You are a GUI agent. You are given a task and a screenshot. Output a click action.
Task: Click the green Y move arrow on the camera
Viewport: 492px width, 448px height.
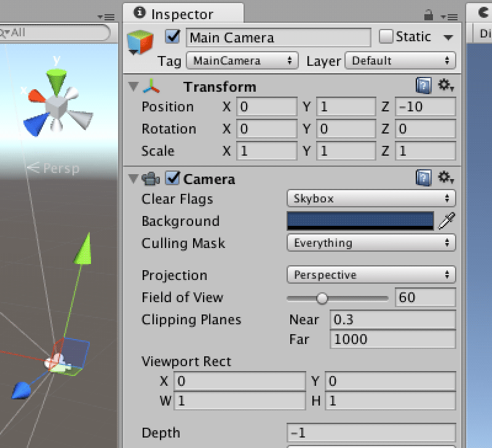(84, 249)
